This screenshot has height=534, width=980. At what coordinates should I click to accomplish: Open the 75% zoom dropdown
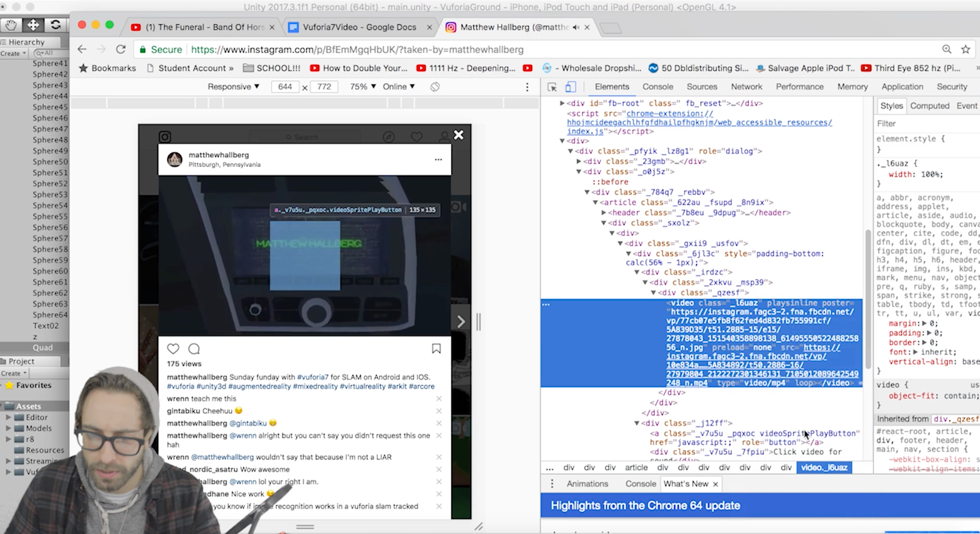tap(363, 87)
